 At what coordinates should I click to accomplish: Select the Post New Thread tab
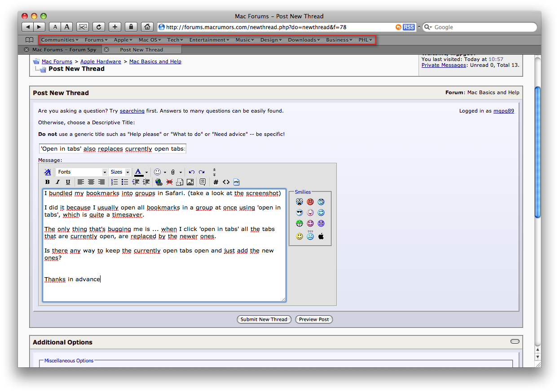click(x=141, y=50)
